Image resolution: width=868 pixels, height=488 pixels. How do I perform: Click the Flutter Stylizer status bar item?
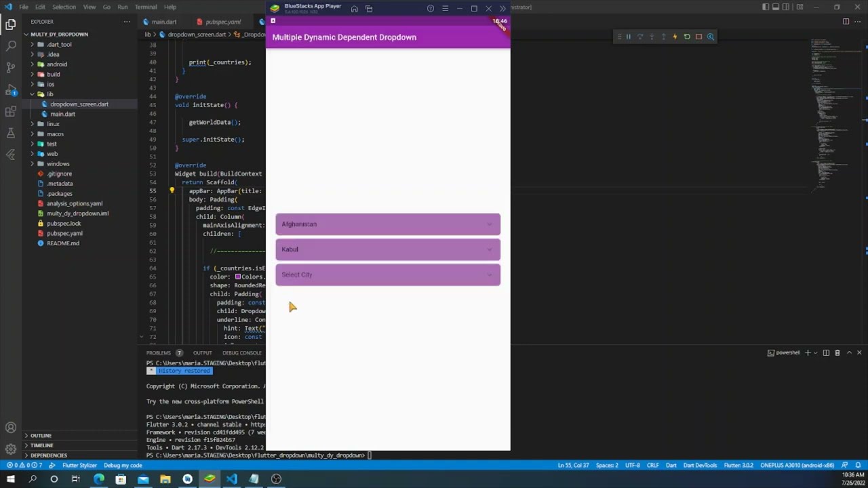(x=79, y=466)
